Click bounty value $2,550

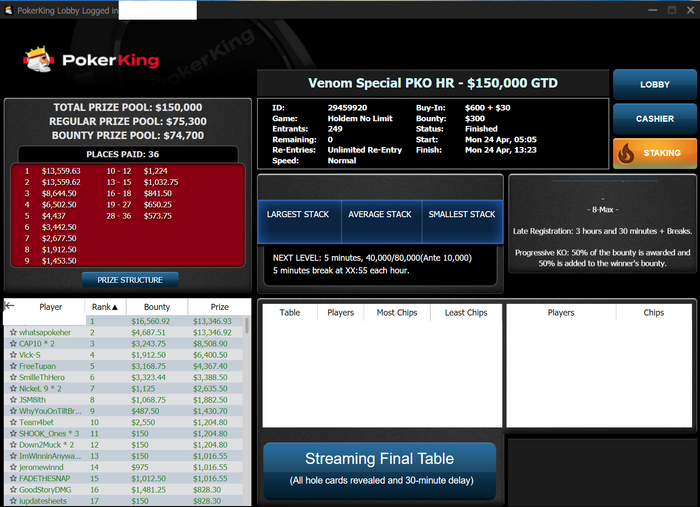coord(143,422)
